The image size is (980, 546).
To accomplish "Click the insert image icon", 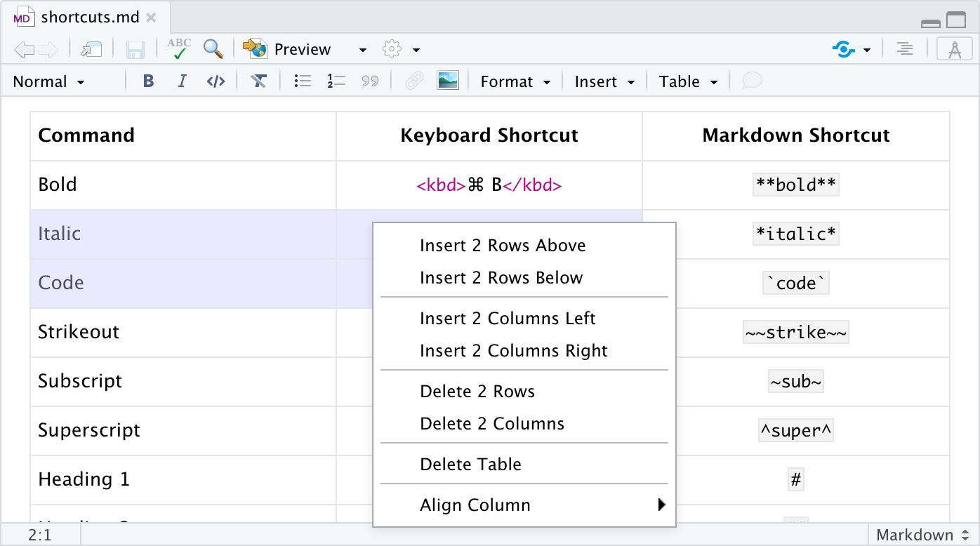I will point(447,81).
